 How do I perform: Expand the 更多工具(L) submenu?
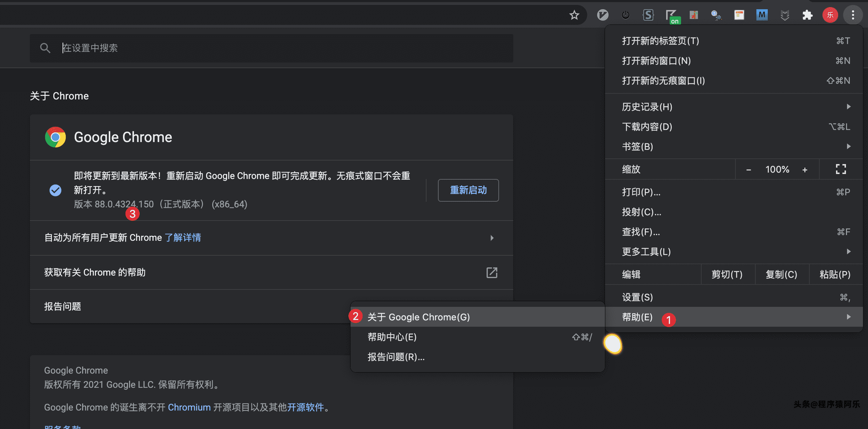point(734,252)
